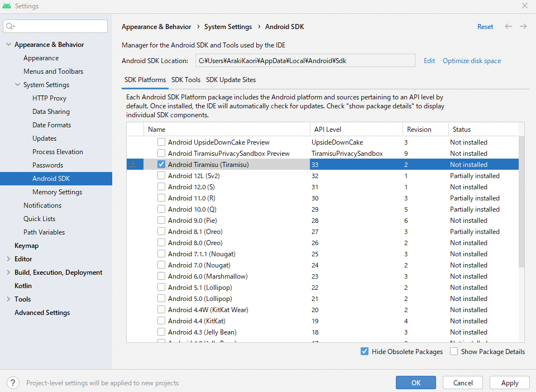
Task: Collapse the System Settings tree node
Action: click(x=17, y=84)
